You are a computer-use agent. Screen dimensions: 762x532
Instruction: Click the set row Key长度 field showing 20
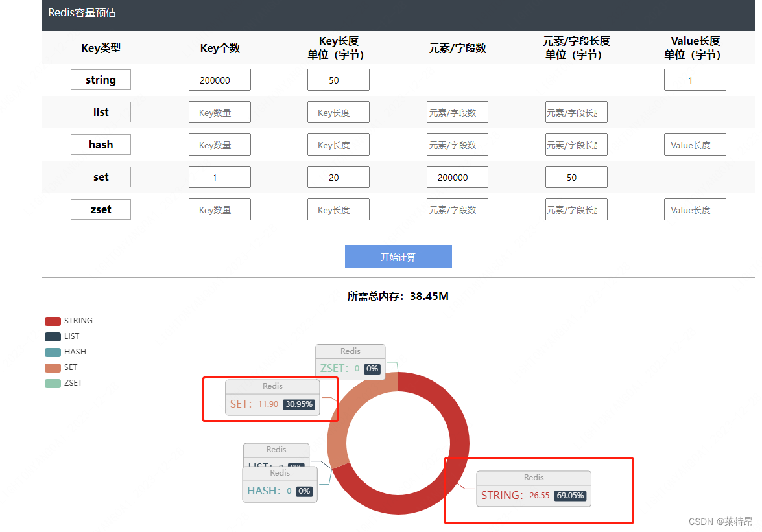pos(338,177)
